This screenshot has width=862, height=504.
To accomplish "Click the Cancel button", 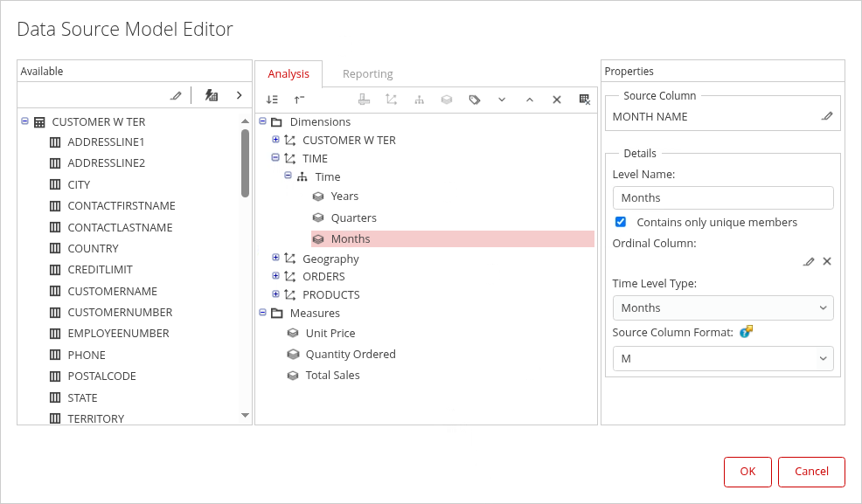I will (x=811, y=472).
